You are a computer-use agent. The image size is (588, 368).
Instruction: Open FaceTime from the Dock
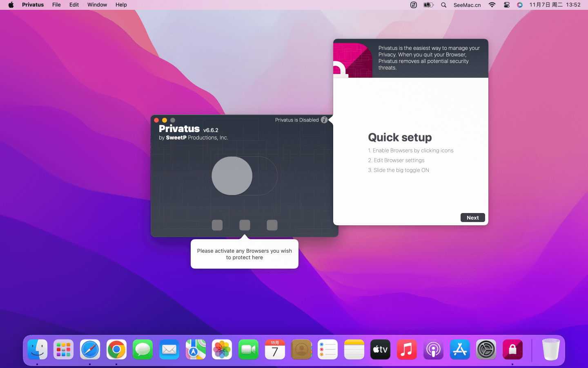[248, 350]
